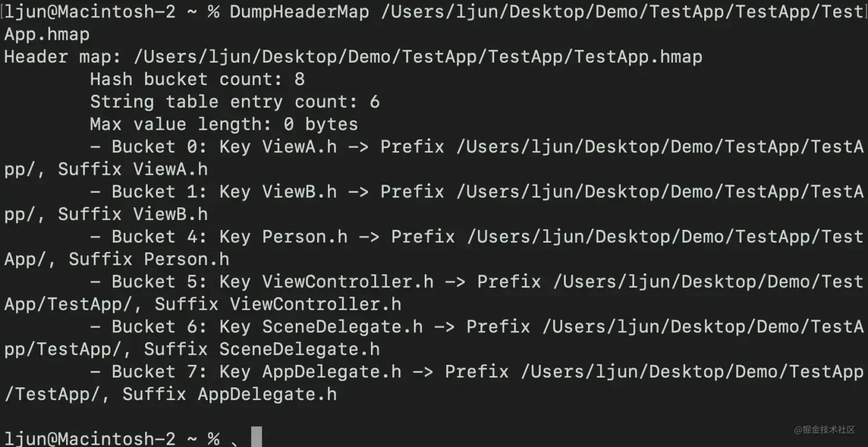The image size is (868, 447).
Task: Click the 'Bucket 7:' entry label
Action: [160, 372]
